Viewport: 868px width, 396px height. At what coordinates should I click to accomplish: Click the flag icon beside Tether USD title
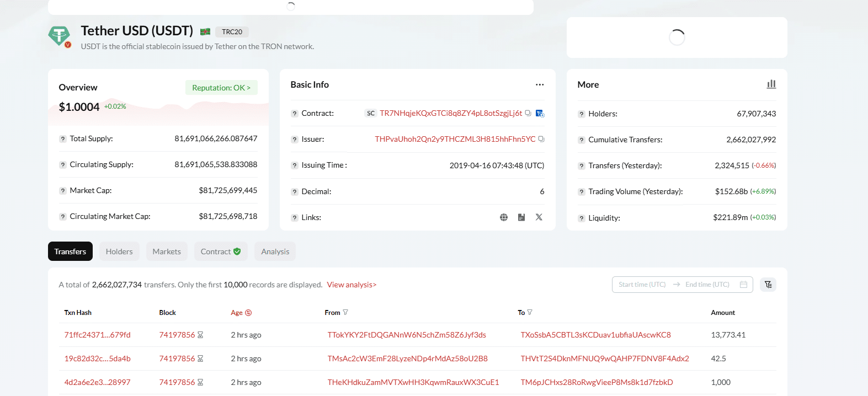205,32
